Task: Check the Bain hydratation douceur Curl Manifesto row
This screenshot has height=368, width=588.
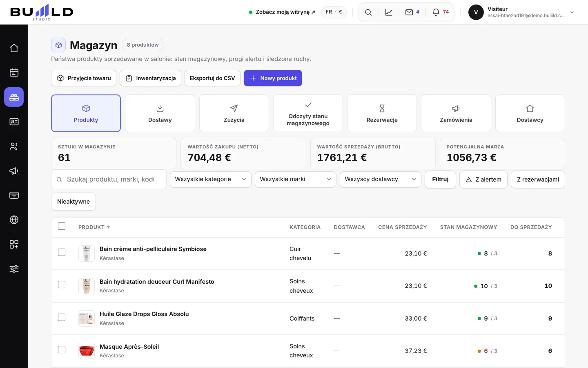Action: click(62, 285)
